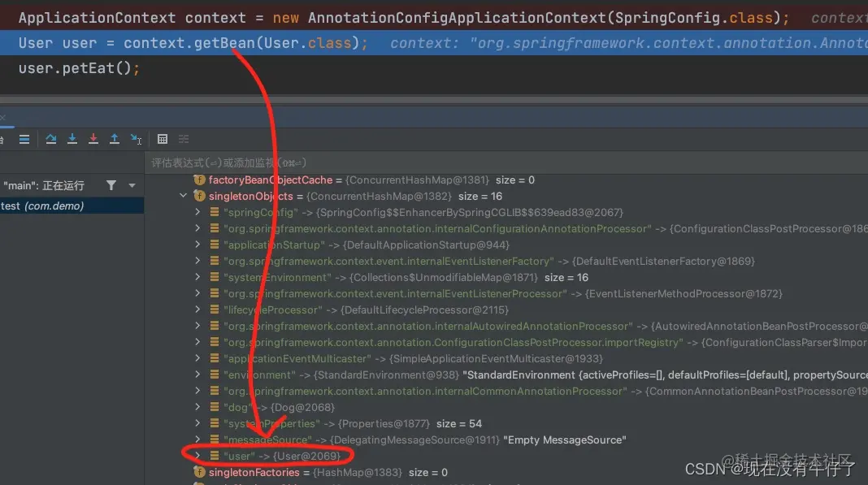Screen dimensions: 868x485
Task: Select the {Dog@2068} value text
Action: pyautogui.click(x=303, y=408)
